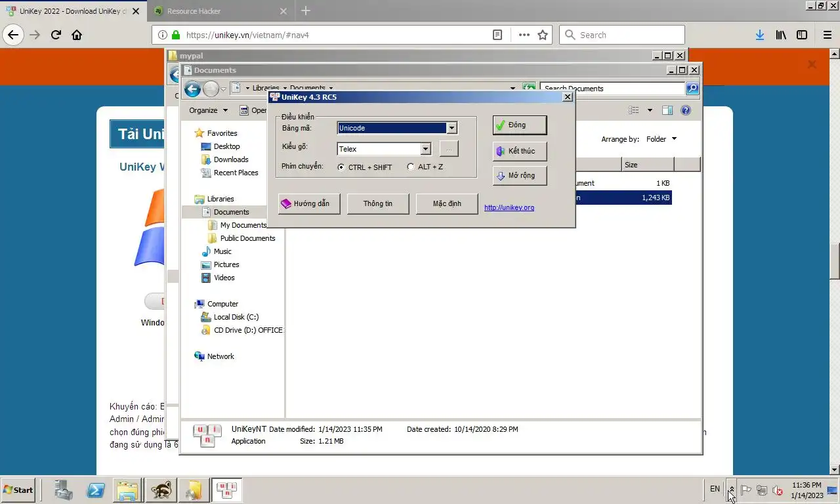The height and width of the screenshot is (504, 840).
Task: Click the Start button
Action: click(18, 490)
